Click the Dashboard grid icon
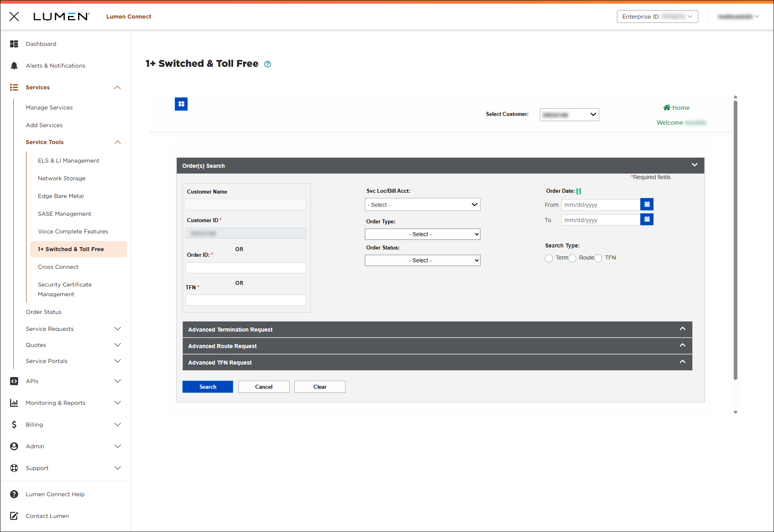The image size is (774, 532). pyautogui.click(x=14, y=44)
